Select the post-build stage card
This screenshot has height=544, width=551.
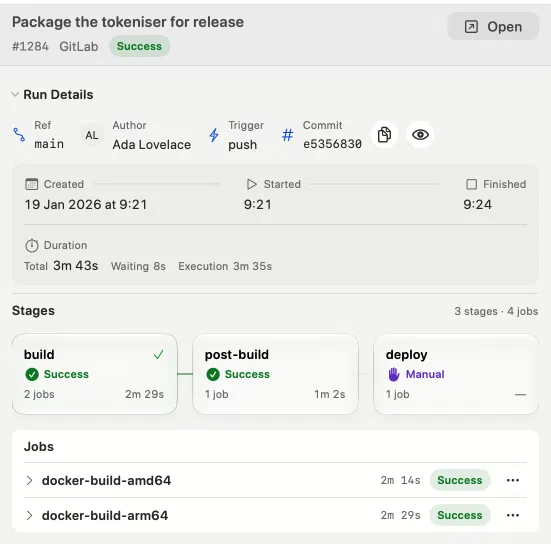click(x=276, y=374)
